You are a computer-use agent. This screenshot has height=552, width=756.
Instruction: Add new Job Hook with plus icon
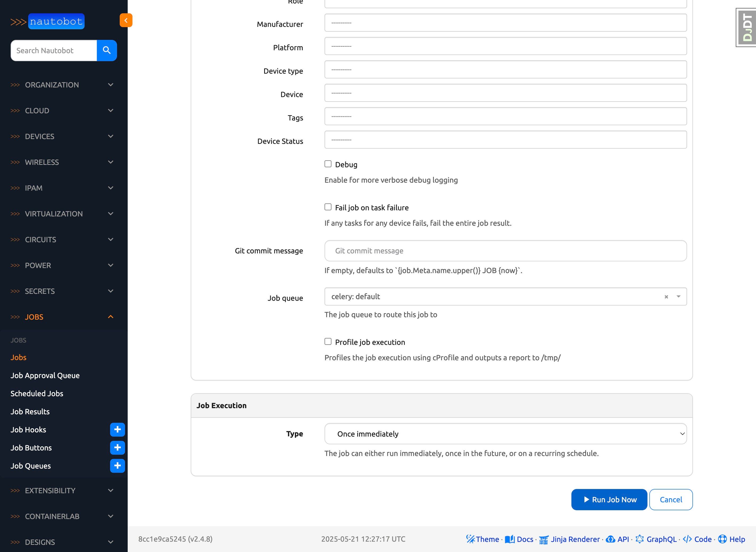[x=117, y=430]
